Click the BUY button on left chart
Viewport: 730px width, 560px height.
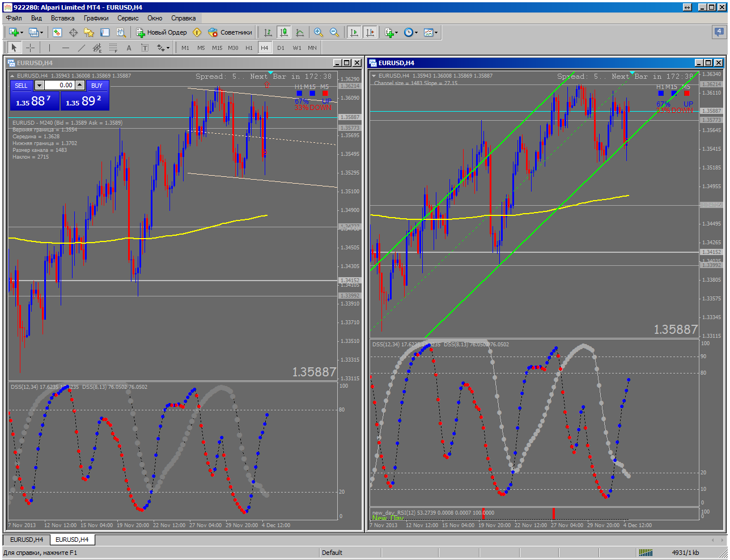coord(97,86)
